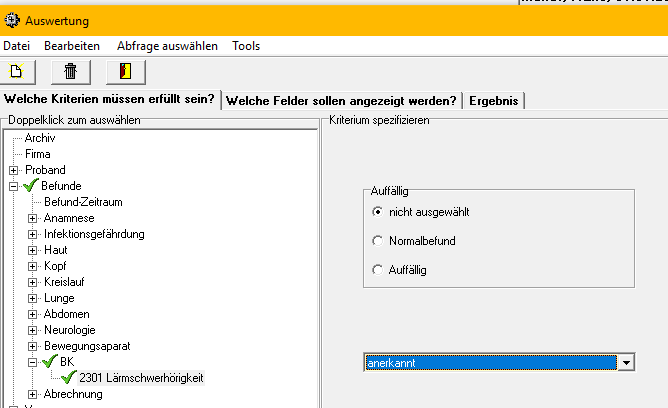
Task: Open the 'anerkannt' dropdown list
Action: coord(626,363)
